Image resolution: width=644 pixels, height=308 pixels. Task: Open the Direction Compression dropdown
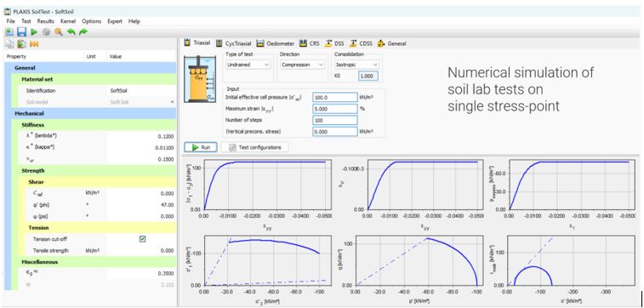click(303, 65)
